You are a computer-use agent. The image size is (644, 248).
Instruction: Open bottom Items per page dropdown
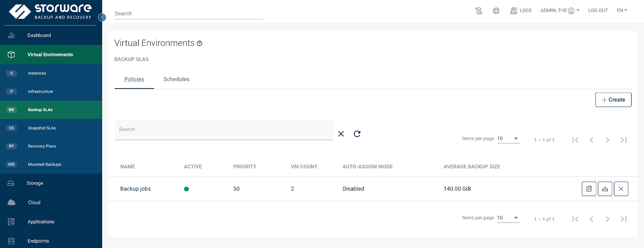(508, 218)
